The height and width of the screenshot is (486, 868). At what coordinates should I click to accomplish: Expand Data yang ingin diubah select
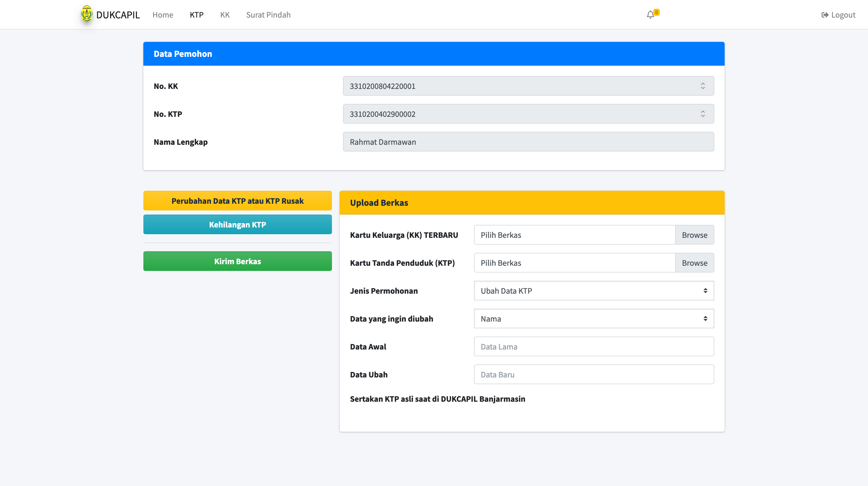click(593, 319)
